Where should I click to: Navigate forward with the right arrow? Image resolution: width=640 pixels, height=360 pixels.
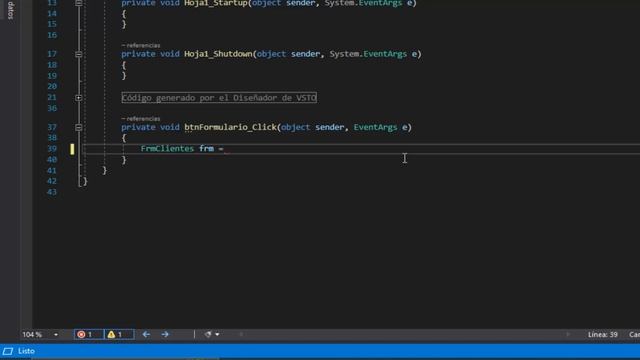(x=165, y=335)
